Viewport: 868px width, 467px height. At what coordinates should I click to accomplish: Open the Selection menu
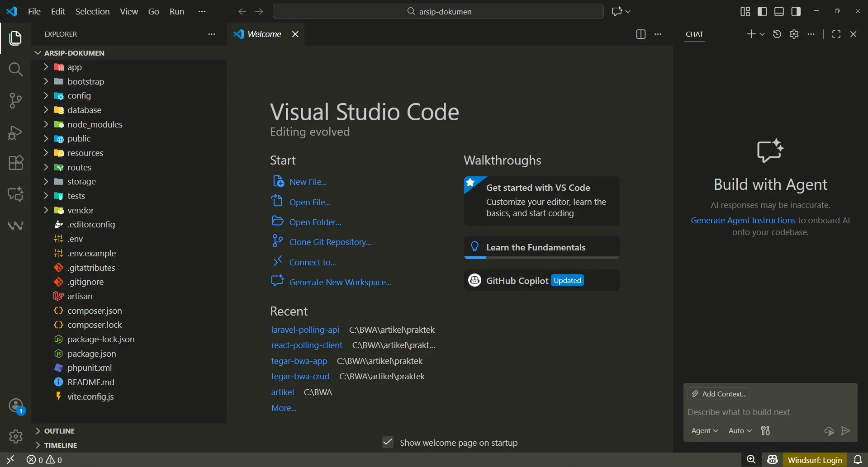(92, 11)
